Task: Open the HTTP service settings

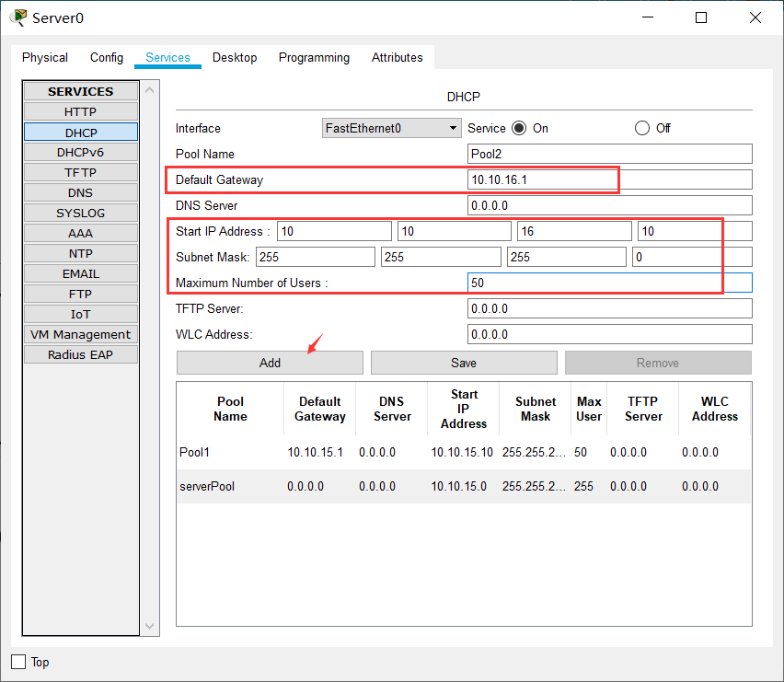Action: [x=80, y=111]
